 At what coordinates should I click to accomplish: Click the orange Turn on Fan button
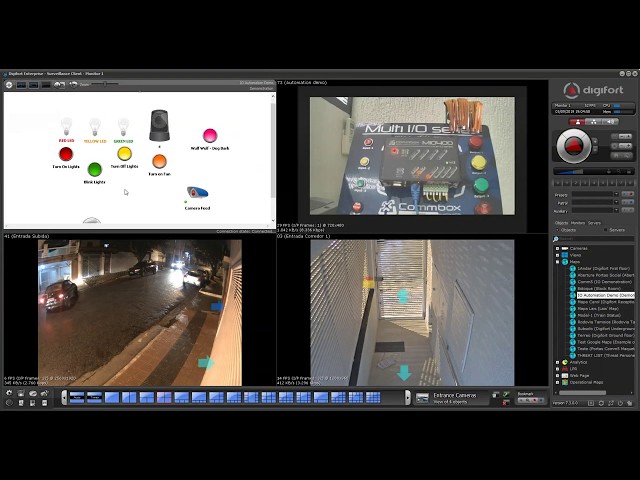(x=159, y=161)
